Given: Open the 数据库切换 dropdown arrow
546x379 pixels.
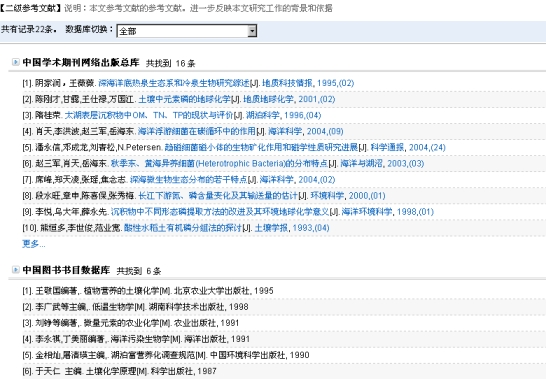Looking at the screenshot, I should pos(252,31).
